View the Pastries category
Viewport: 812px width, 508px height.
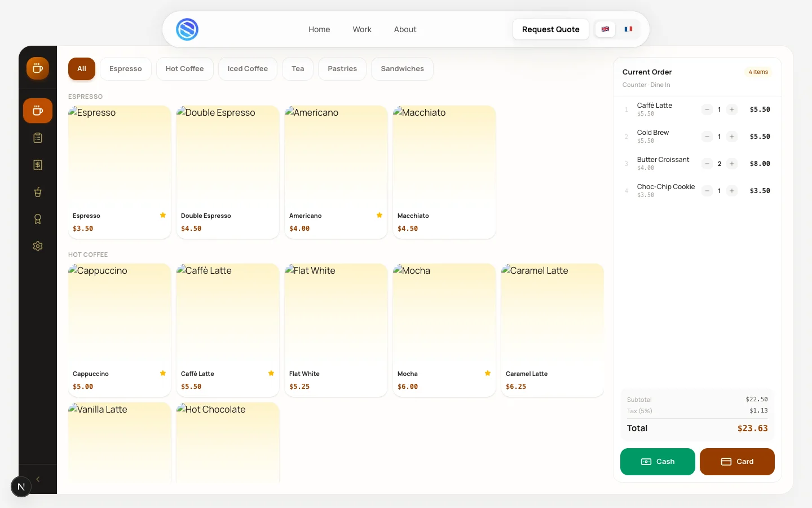(342, 69)
